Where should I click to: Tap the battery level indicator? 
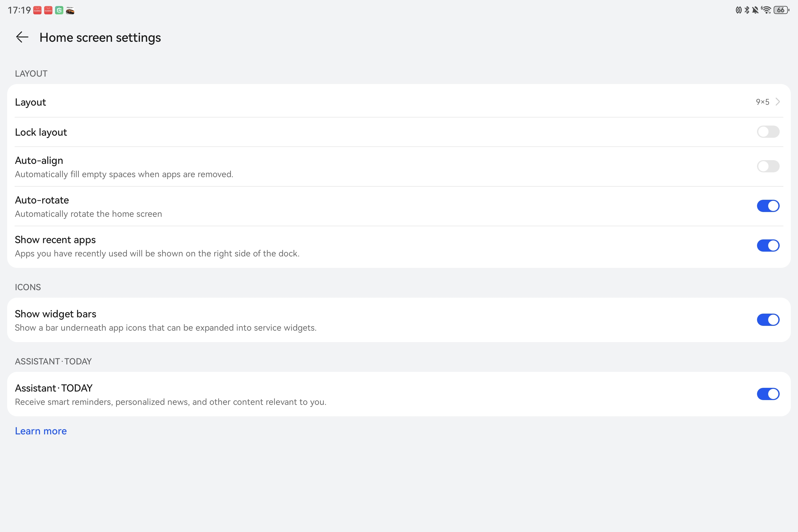point(781,10)
